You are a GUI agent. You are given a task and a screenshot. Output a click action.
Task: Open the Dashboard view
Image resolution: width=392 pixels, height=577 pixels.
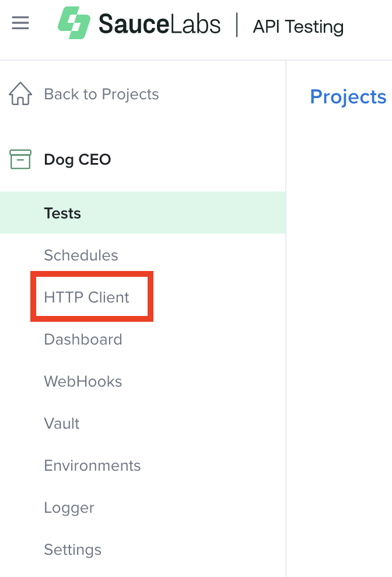(83, 339)
